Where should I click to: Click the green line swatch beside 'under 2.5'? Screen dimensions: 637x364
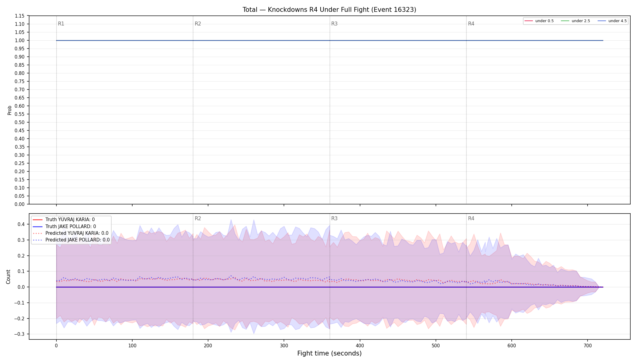pos(565,21)
